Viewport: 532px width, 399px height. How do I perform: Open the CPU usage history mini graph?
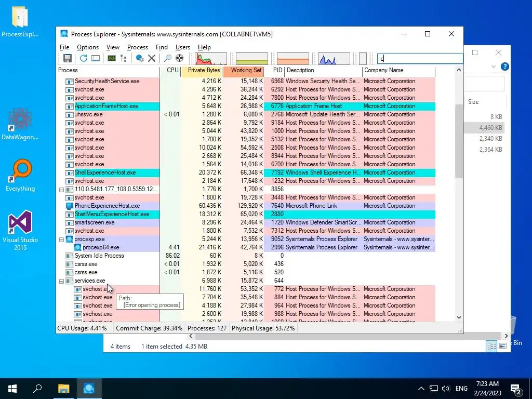click(211, 58)
